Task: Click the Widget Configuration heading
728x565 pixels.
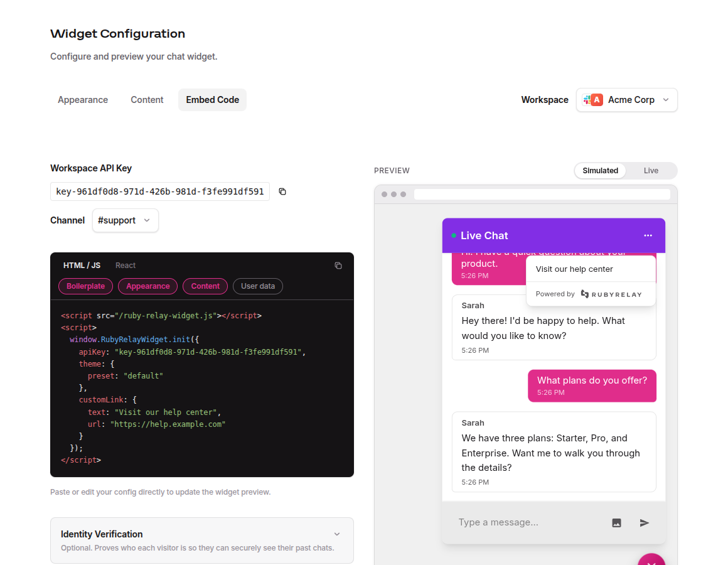Action: click(117, 33)
